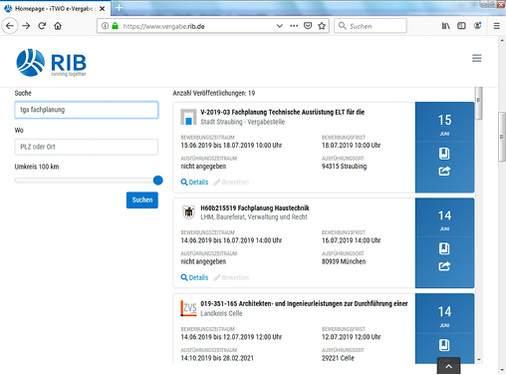Open page actions three-dot menu
This screenshot has height=375, width=506.
pyautogui.click(x=294, y=26)
